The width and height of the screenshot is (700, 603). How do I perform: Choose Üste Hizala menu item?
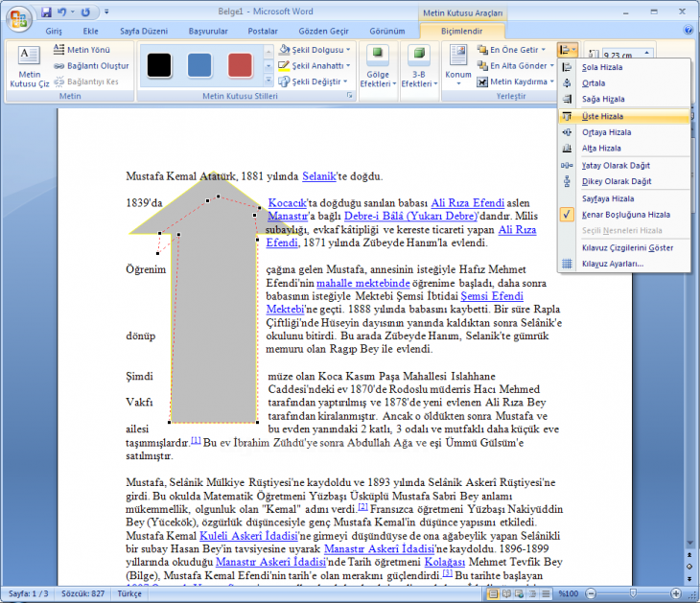[x=623, y=117]
